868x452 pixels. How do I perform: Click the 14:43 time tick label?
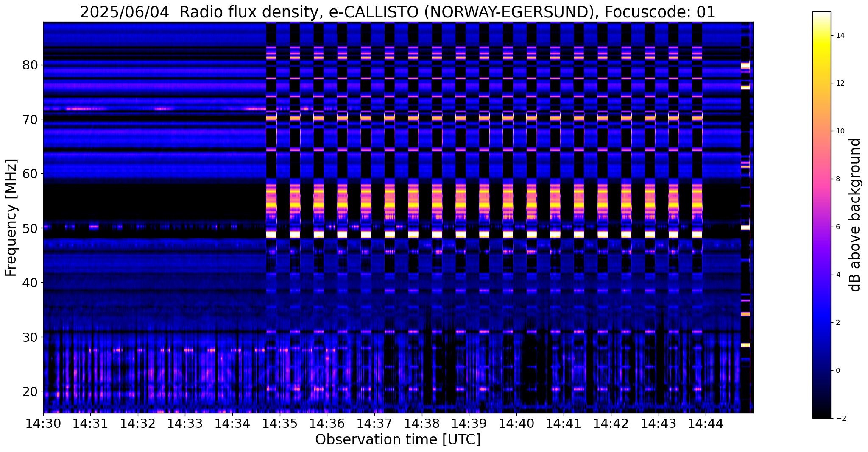coord(659,424)
